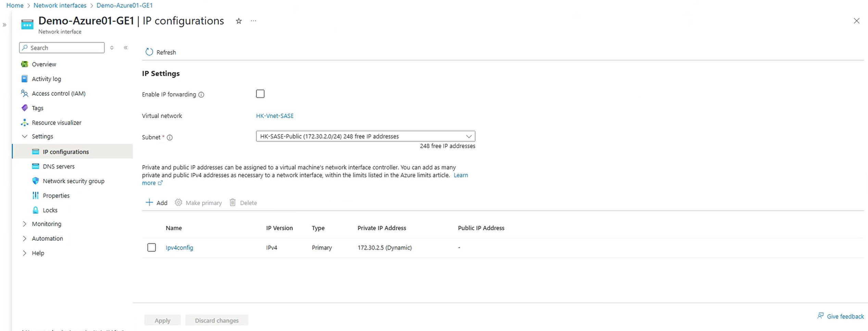This screenshot has height=331, width=868.
Task: Go to Activity log
Action: pyautogui.click(x=46, y=79)
